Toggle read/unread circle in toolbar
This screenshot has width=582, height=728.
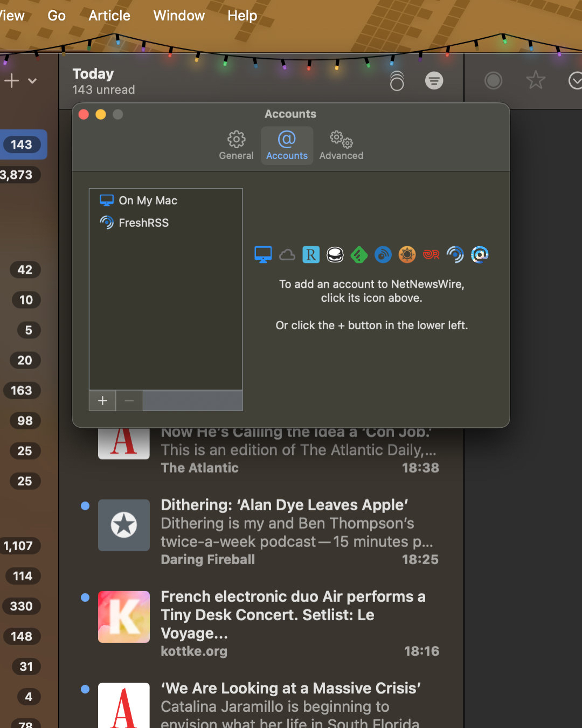click(493, 81)
